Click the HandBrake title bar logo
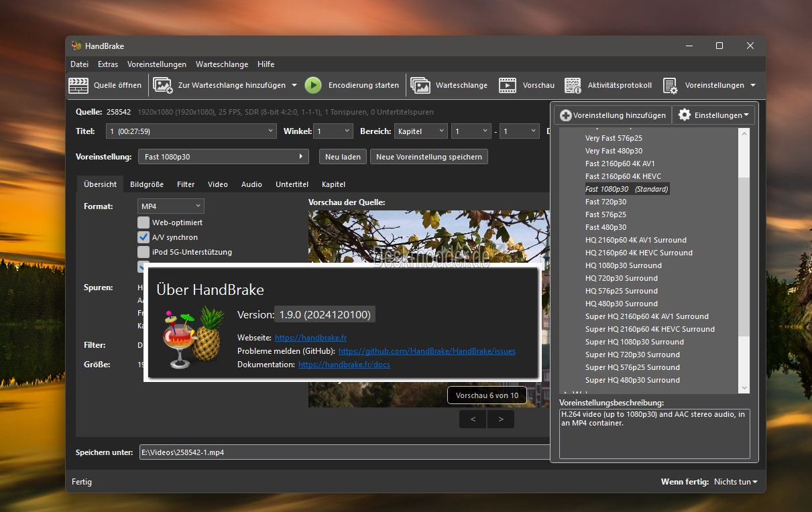 (x=76, y=46)
